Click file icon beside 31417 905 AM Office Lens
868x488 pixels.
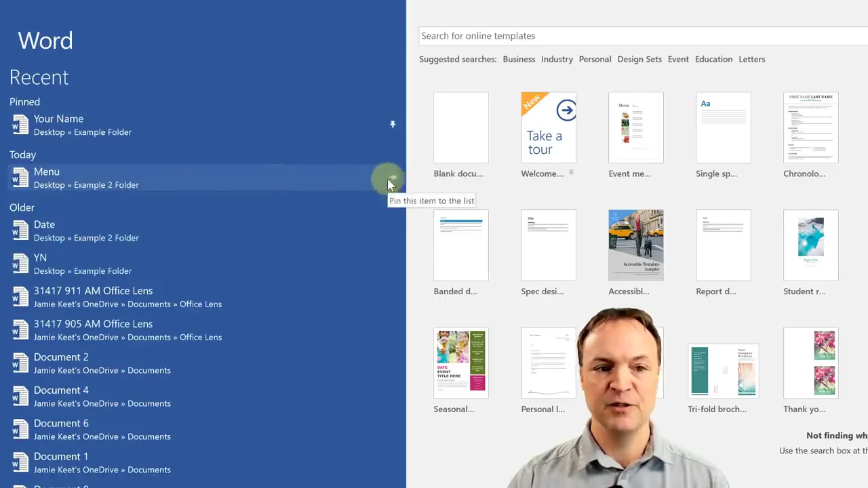[20, 330]
